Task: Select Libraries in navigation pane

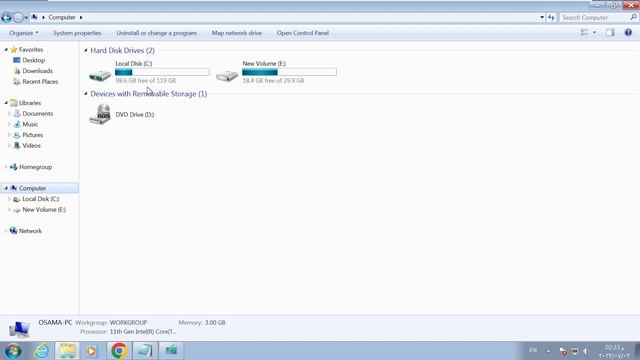Action: [x=30, y=103]
